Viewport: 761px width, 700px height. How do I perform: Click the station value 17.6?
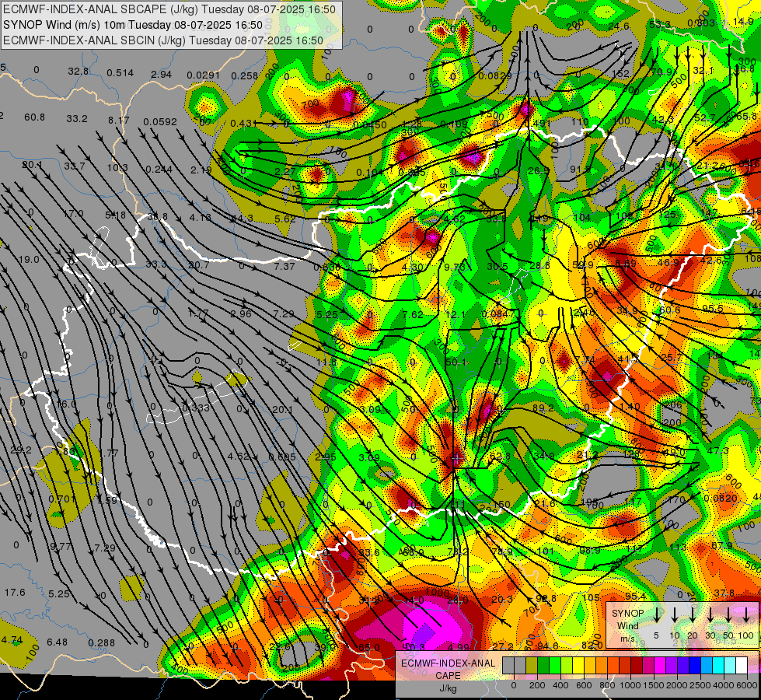15,592
